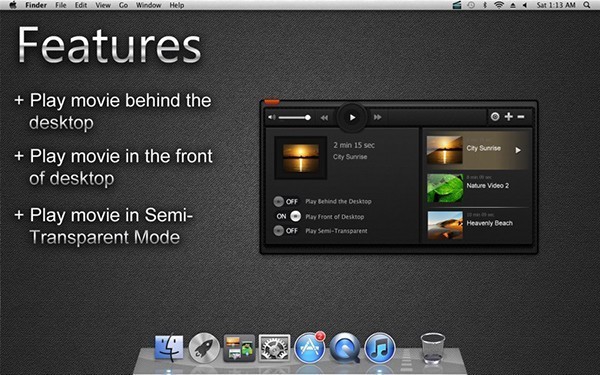Click the play button in the player
The height and width of the screenshot is (375, 600).
[x=352, y=117]
